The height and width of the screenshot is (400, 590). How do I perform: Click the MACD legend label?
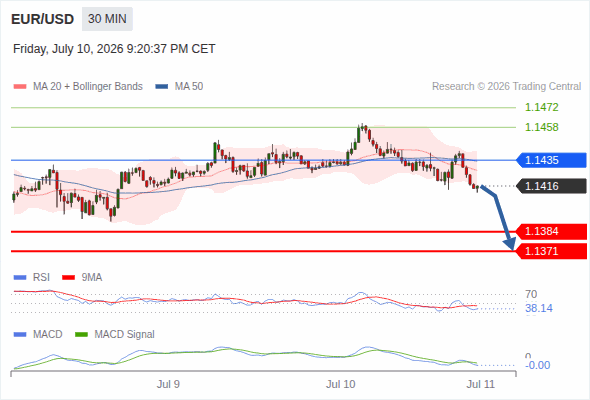tap(47, 335)
